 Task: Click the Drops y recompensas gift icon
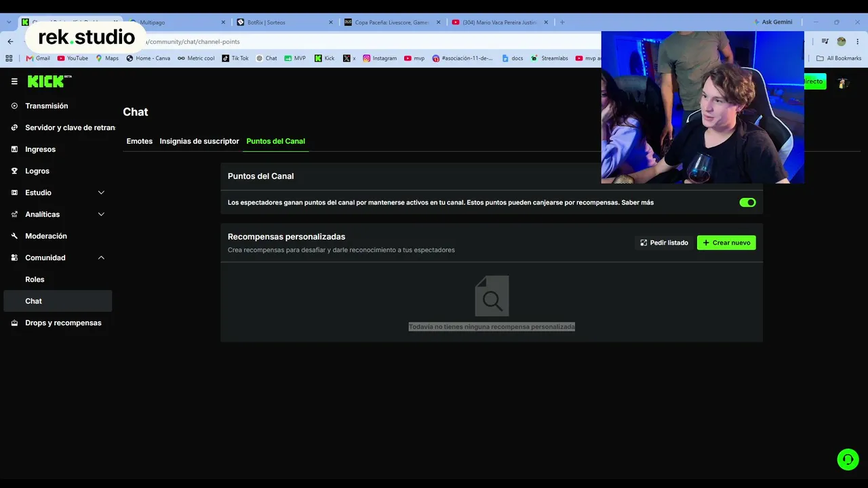click(14, 323)
